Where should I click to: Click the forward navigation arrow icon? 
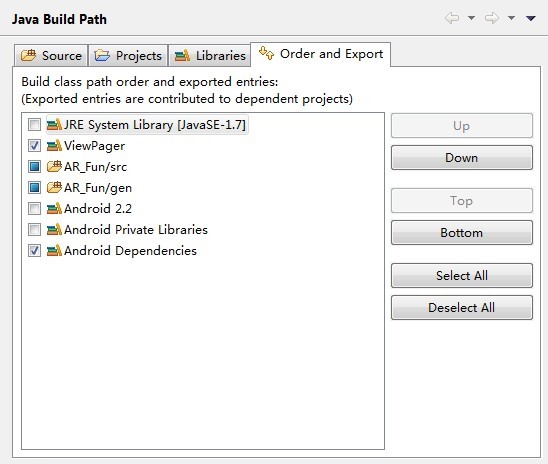click(492, 18)
